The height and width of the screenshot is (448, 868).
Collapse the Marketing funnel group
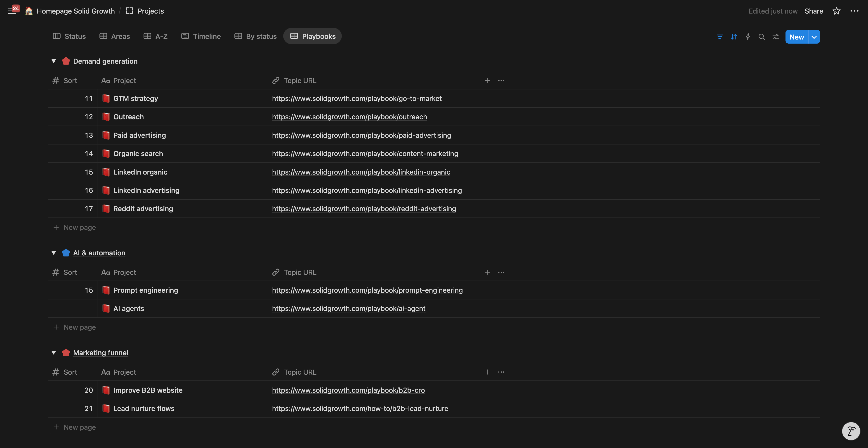(x=54, y=353)
